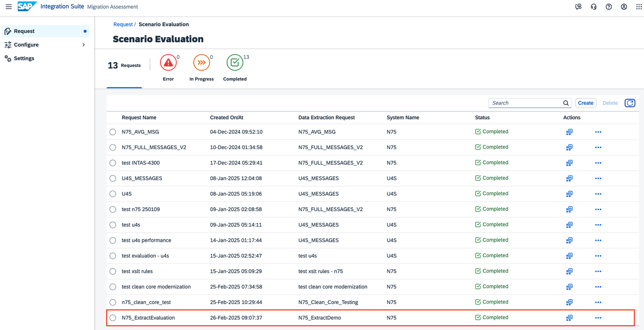Click the 'test u4s' data extraction cell

(308, 256)
